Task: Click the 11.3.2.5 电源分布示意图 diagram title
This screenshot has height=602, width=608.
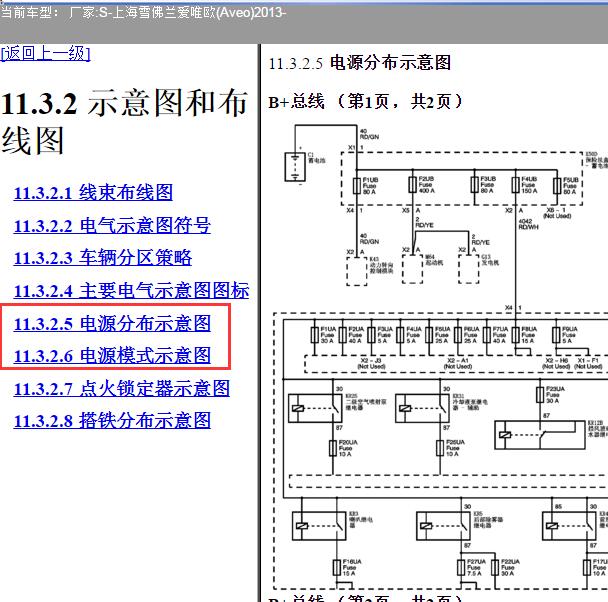Action: [x=359, y=63]
